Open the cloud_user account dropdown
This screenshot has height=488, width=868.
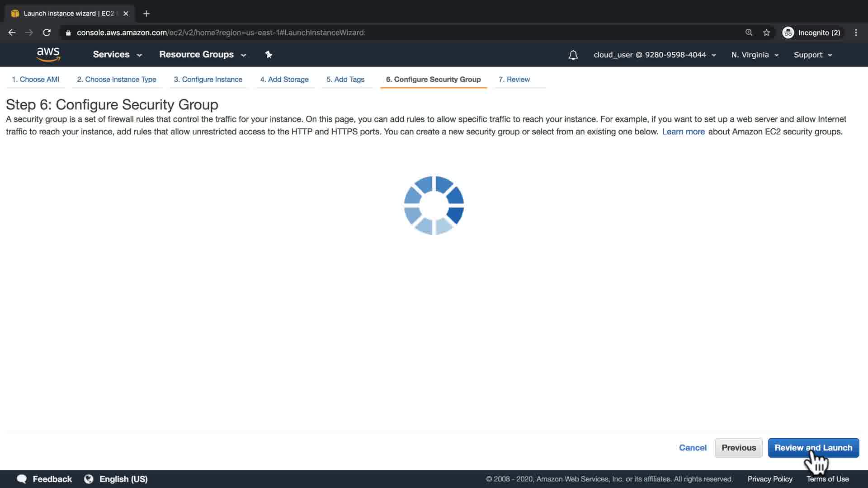(654, 55)
